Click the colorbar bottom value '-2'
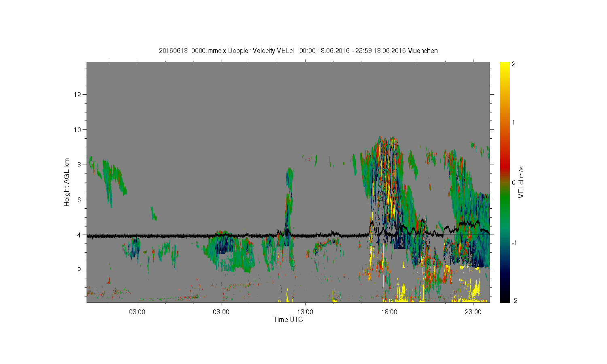Screen dimensions: 607x364 pyautogui.click(x=514, y=301)
